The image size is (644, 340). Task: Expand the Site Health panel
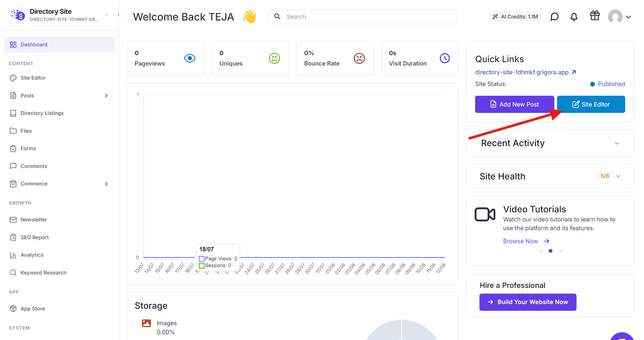coord(618,176)
